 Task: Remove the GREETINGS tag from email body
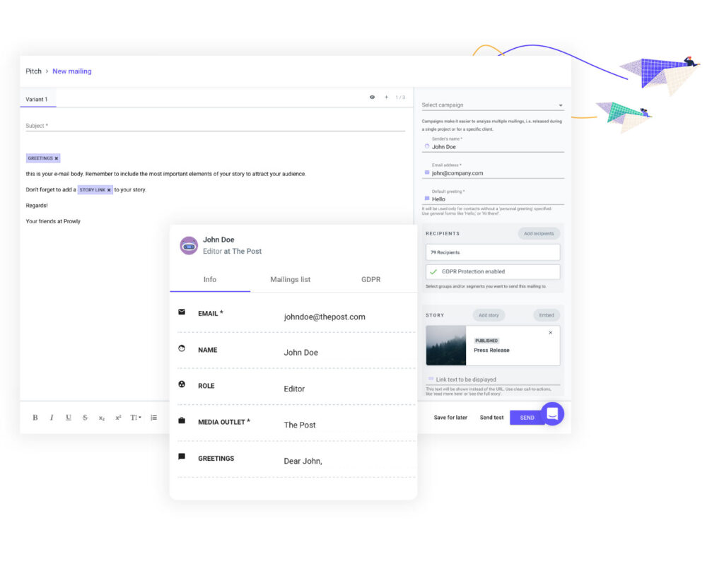[x=57, y=158]
